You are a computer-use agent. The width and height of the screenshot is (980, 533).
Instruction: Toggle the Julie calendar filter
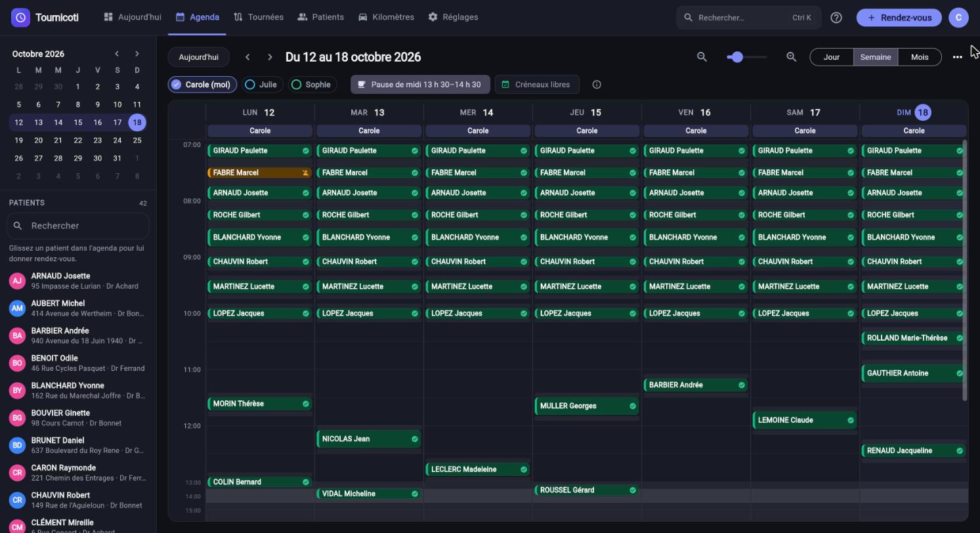(x=261, y=85)
